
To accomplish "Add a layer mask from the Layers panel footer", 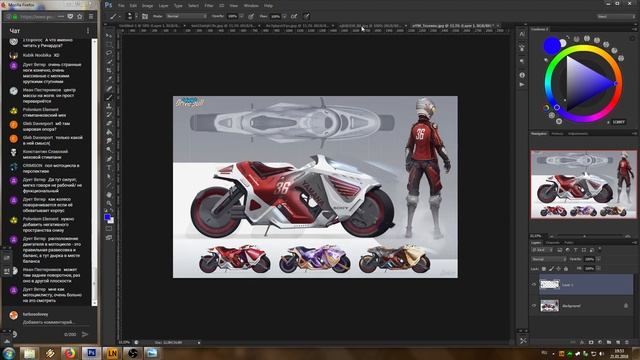I will point(591,342).
